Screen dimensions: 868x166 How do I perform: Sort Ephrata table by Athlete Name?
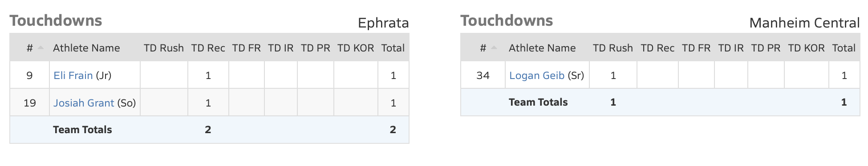pyautogui.click(x=86, y=48)
